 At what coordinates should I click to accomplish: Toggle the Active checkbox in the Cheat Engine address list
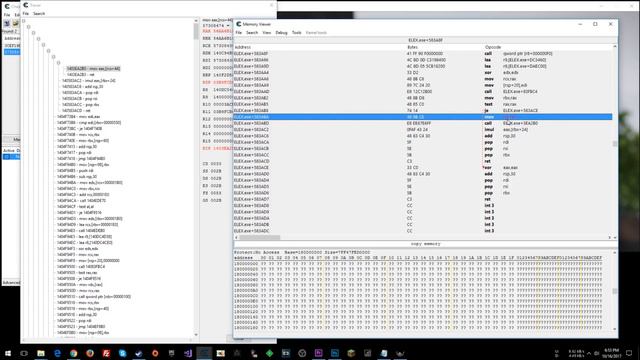coord(7,157)
